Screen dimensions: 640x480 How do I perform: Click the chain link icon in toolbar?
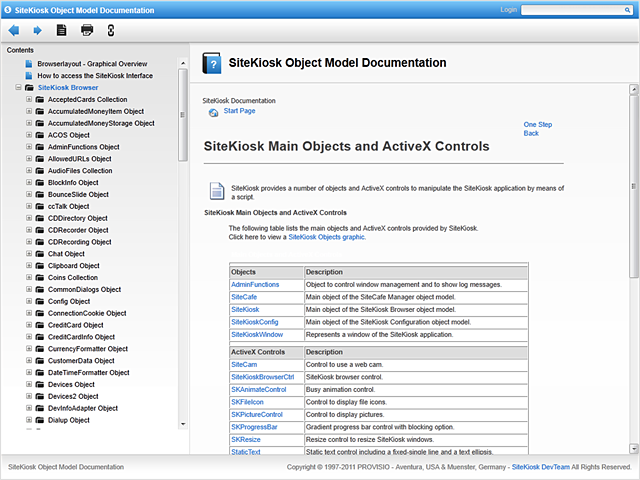[x=111, y=30]
